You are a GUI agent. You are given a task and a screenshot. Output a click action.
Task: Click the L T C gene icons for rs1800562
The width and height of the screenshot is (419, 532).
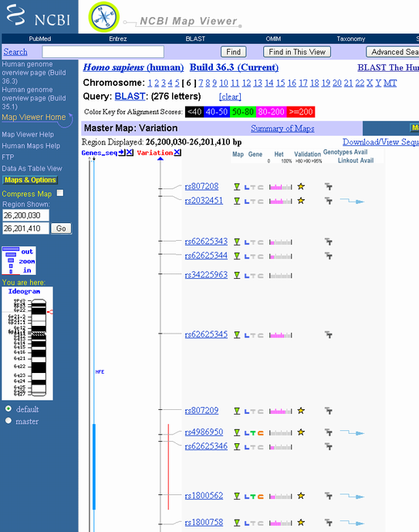click(x=254, y=496)
